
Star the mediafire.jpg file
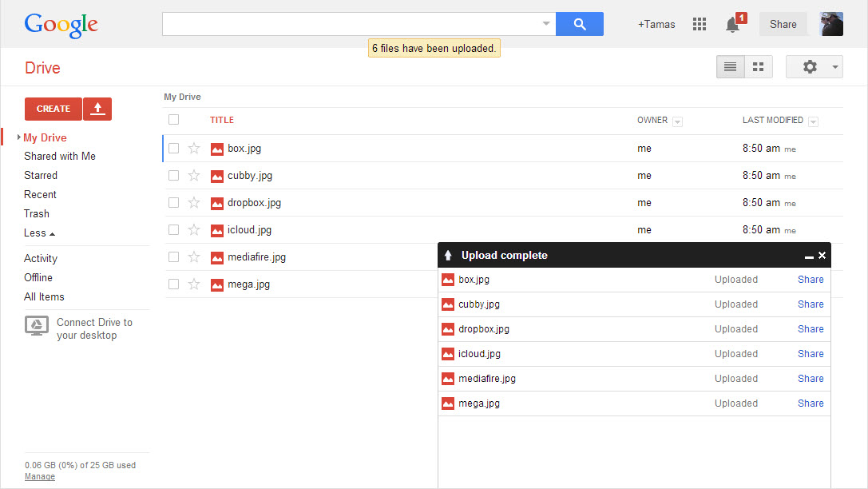(x=194, y=257)
